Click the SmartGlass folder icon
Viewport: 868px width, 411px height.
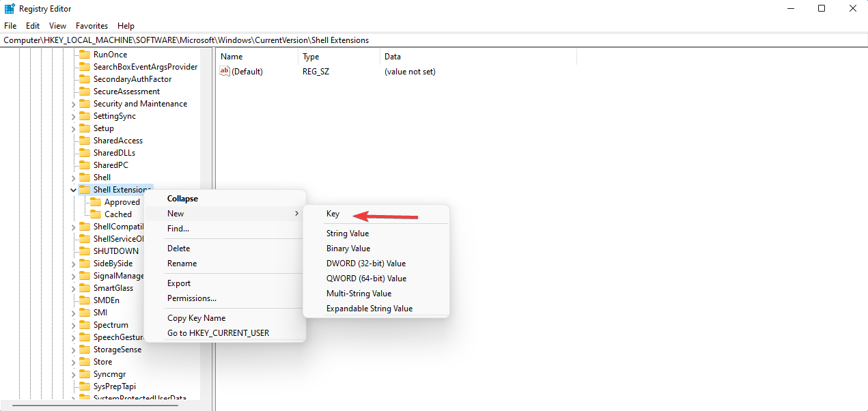coord(84,288)
